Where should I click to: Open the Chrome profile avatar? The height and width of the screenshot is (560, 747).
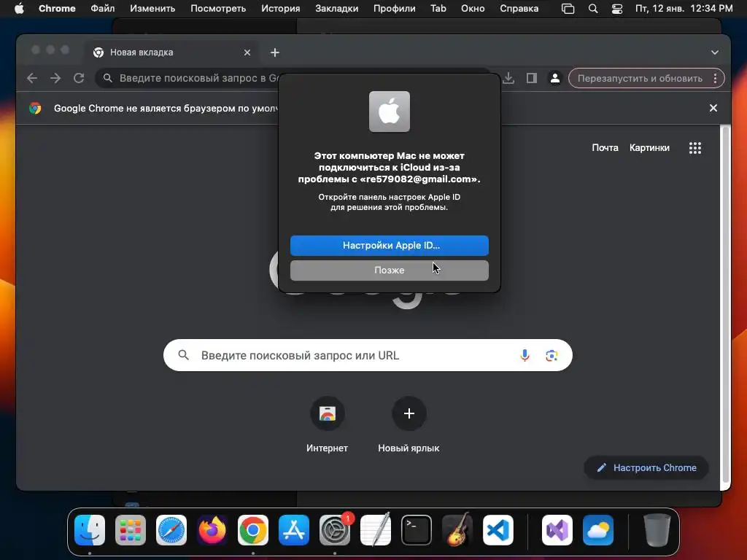coord(555,78)
